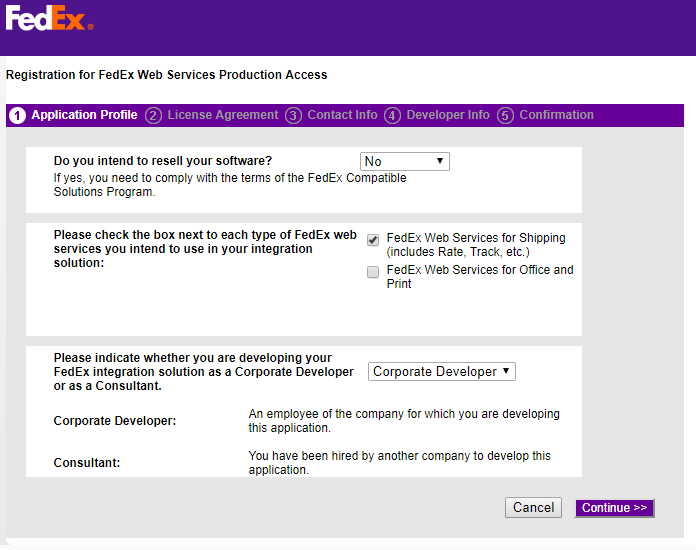This screenshot has height=550, width=696.
Task: Click the FedEx Compatible Solutions Program note
Action: 230,185
